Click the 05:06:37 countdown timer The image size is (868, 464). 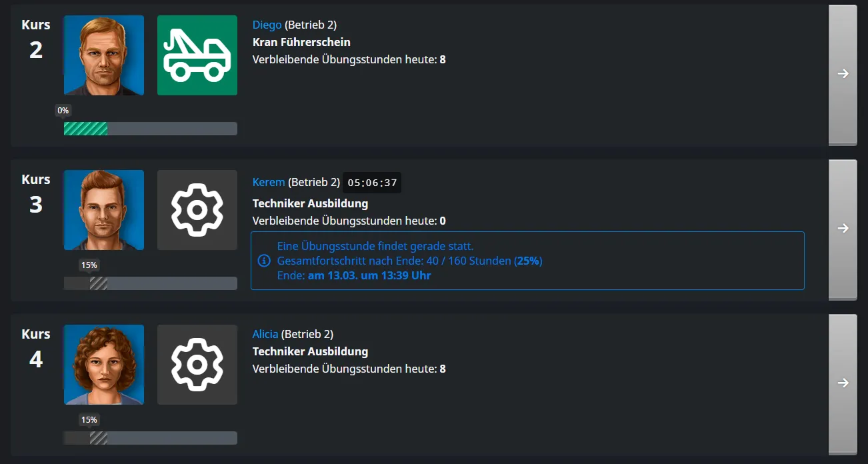(372, 183)
